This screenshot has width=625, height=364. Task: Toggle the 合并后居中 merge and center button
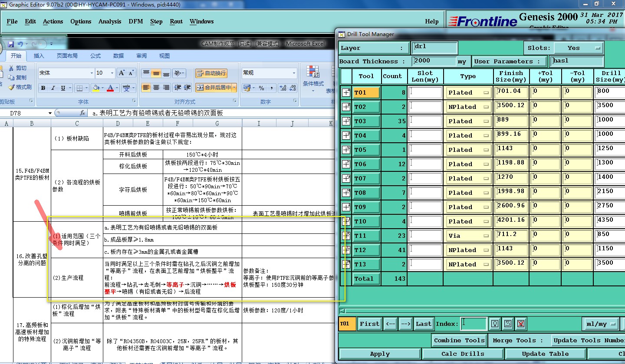tap(214, 88)
